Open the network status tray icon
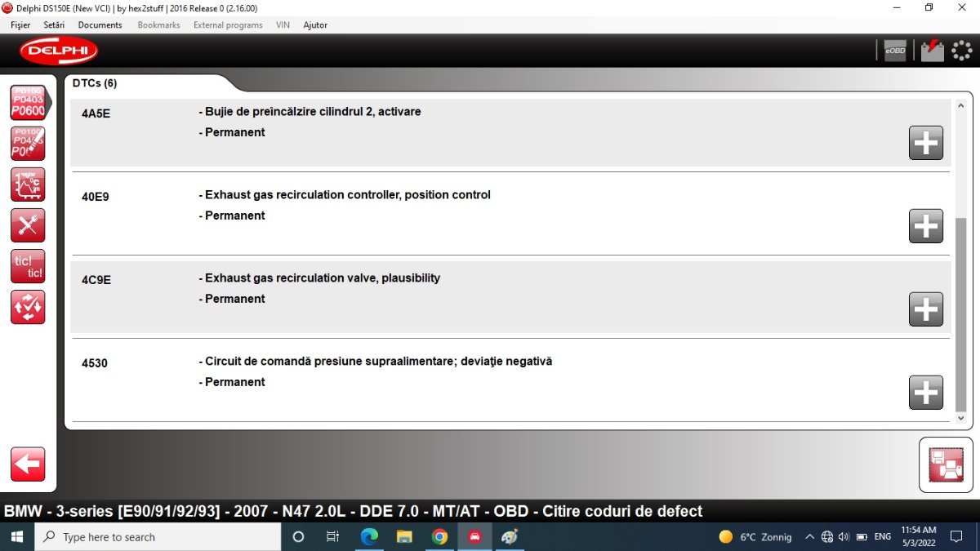The width and height of the screenshot is (980, 551). click(827, 537)
